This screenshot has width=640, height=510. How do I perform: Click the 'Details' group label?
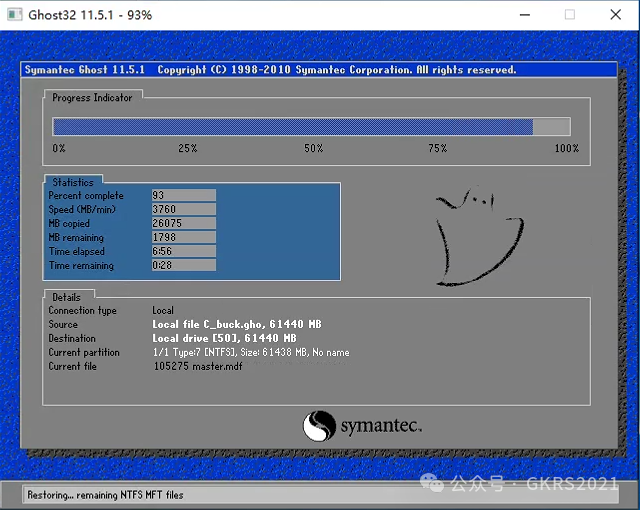point(66,297)
